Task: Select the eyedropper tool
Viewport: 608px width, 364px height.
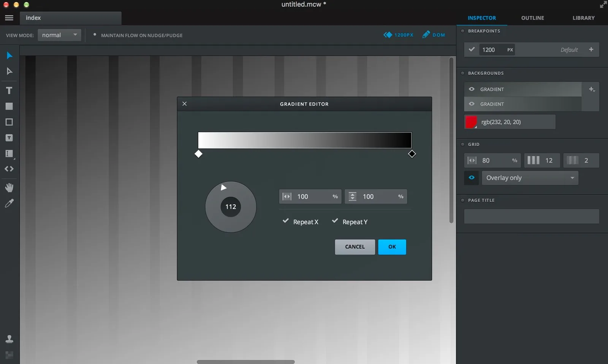Action: (x=9, y=203)
